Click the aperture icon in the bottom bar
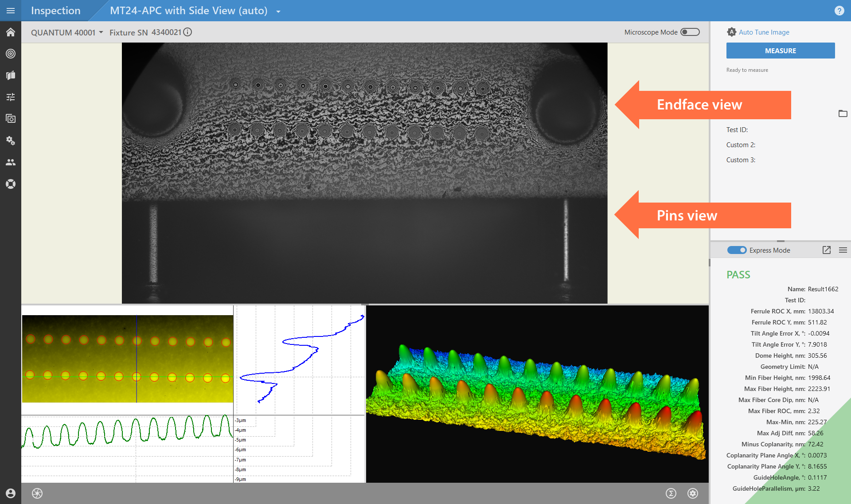Image resolution: width=851 pixels, height=504 pixels. coord(37,493)
